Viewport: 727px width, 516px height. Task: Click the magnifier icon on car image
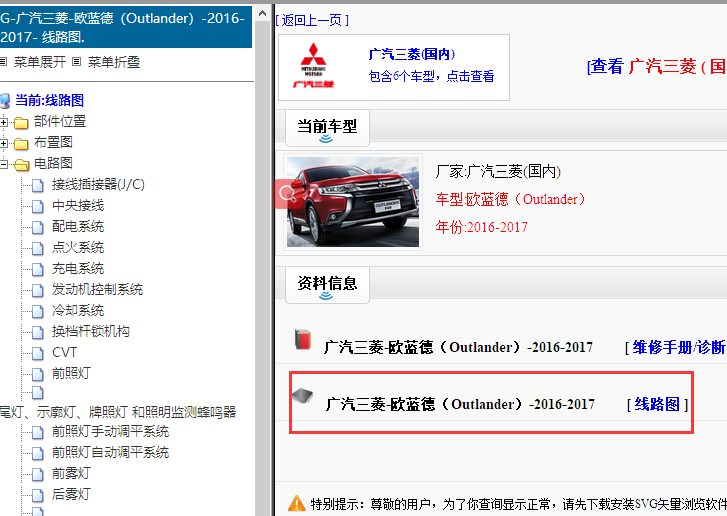tap(287, 194)
